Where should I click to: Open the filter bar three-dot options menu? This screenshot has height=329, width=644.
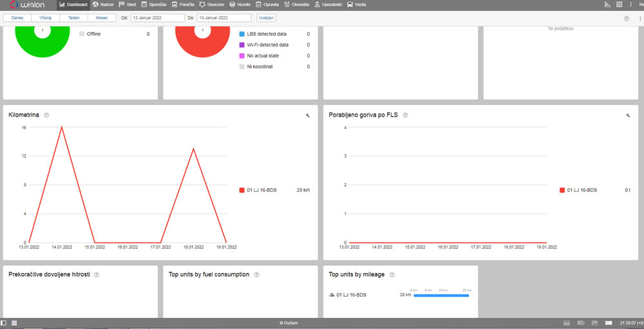640,19
